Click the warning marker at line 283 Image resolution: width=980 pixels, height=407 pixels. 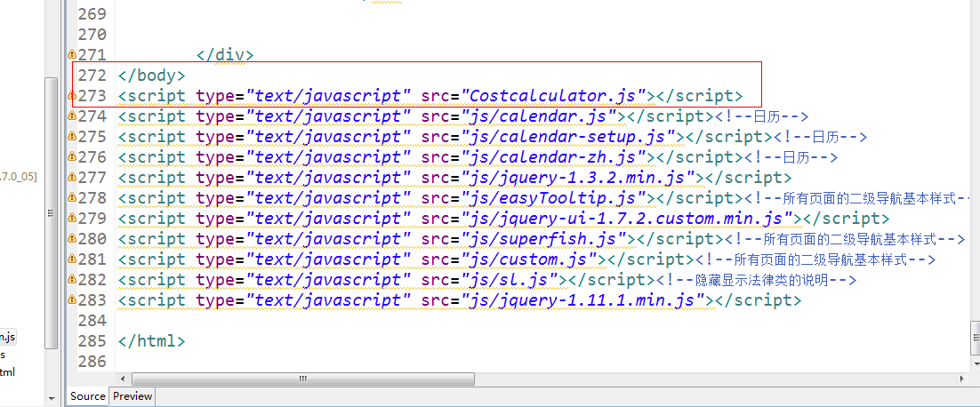(x=71, y=300)
